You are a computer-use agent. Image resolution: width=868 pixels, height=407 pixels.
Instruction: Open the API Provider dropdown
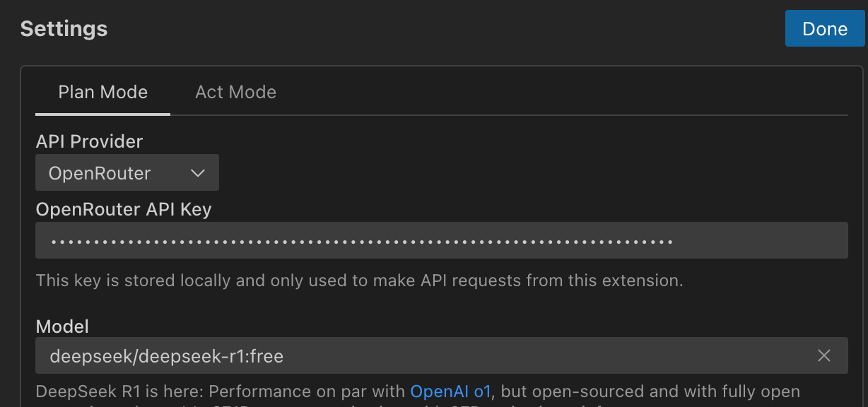coord(127,173)
